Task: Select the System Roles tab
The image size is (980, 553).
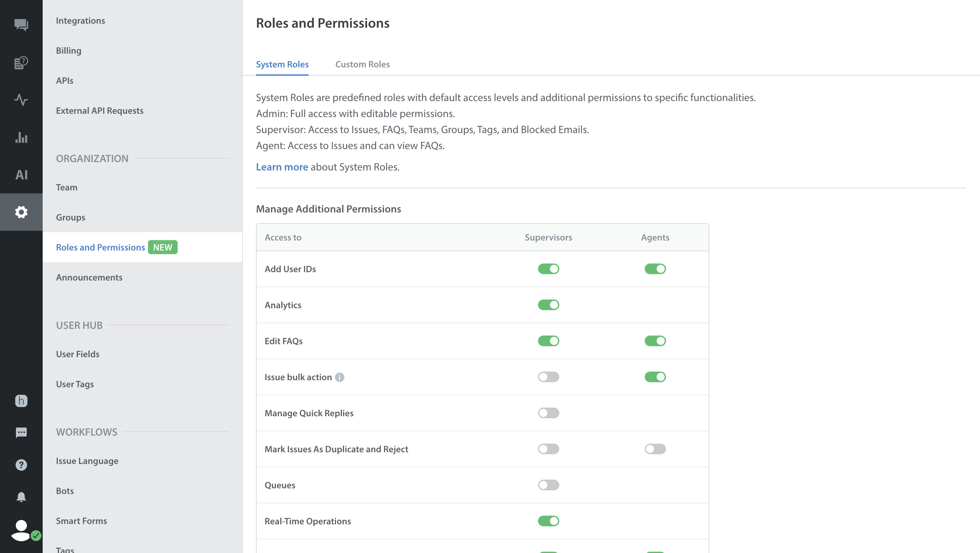Action: 282,64
